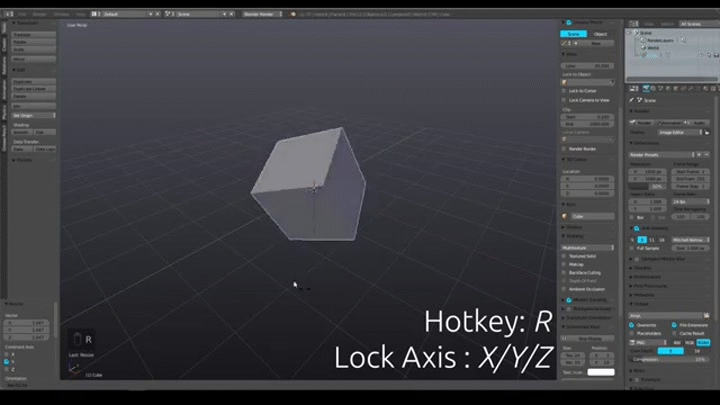
Task: Switch to the Object tab
Action: click(x=600, y=34)
